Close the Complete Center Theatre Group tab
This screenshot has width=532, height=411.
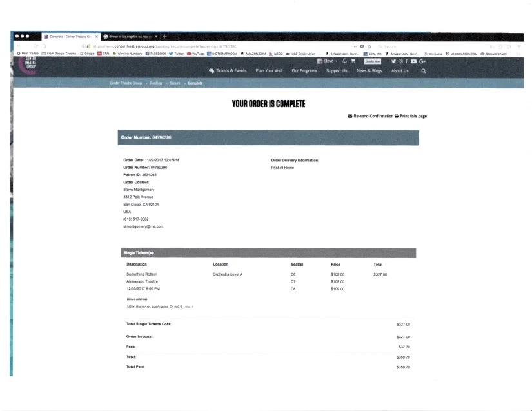click(x=97, y=37)
